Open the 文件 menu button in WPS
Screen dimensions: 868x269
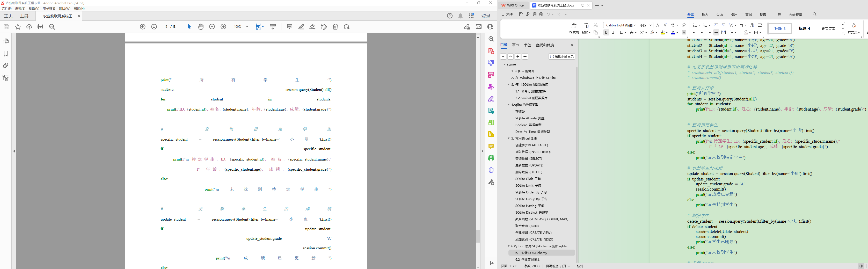coord(507,14)
